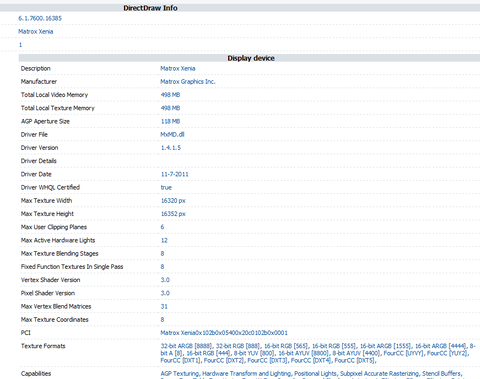Select the Matrox Xenia description value
The width and height of the screenshot is (480, 379).
178,68
